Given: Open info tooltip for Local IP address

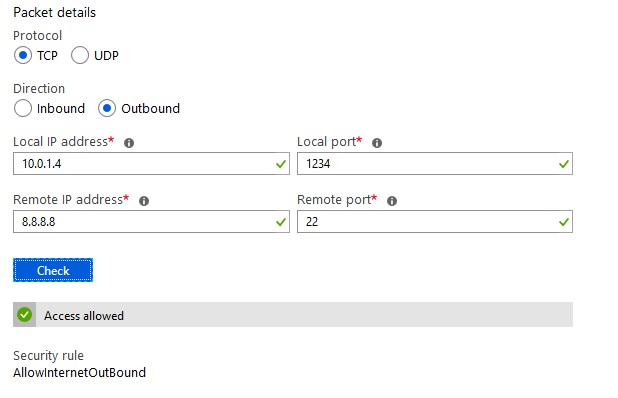Looking at the screenshot, I should (x=129, y=143).
